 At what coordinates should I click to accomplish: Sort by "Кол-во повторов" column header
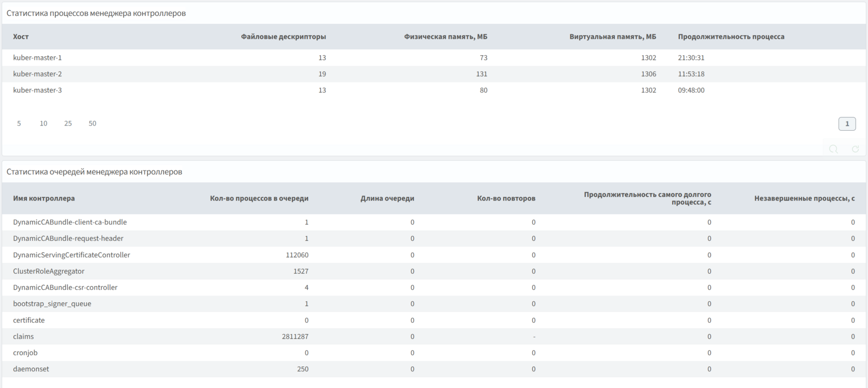[506, 198]
